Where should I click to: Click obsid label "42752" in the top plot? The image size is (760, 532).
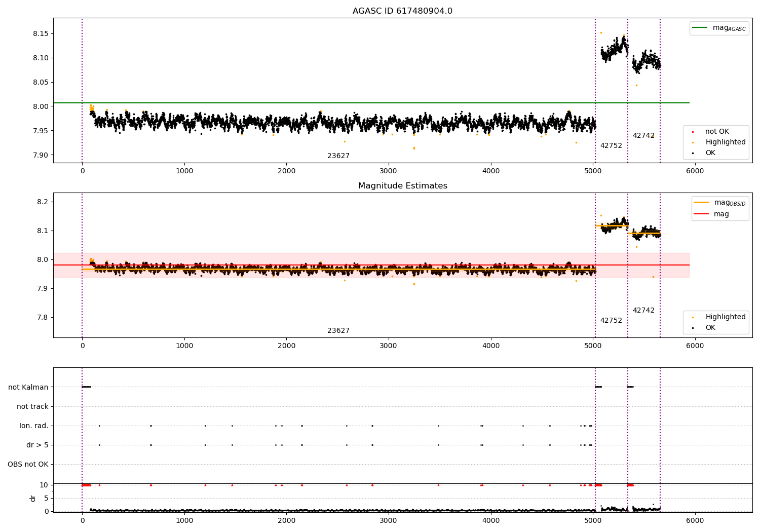[x=611, y=146]
